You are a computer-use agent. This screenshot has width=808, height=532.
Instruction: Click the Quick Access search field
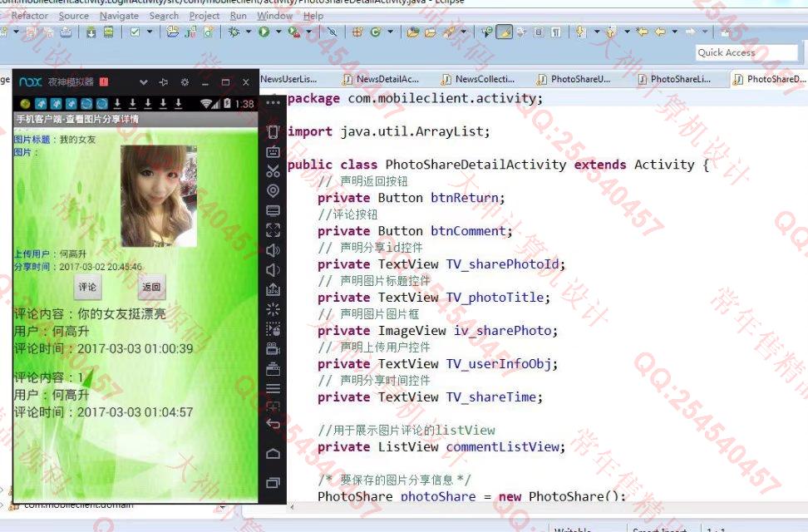pyautogui.click(x=746, y=52)
